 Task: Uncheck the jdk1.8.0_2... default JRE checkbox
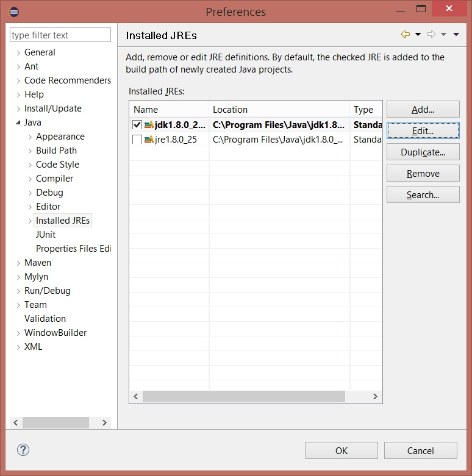click(x=137, y=125)
